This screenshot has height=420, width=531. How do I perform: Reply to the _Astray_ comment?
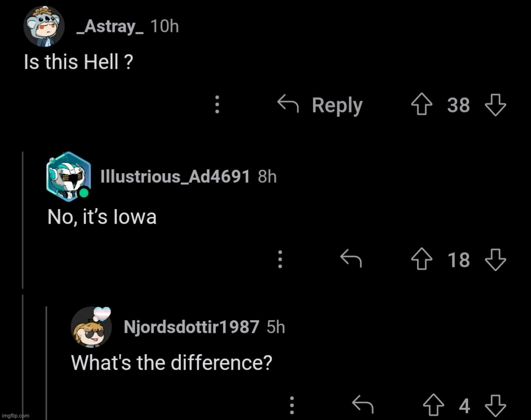[x=321, y=105]
